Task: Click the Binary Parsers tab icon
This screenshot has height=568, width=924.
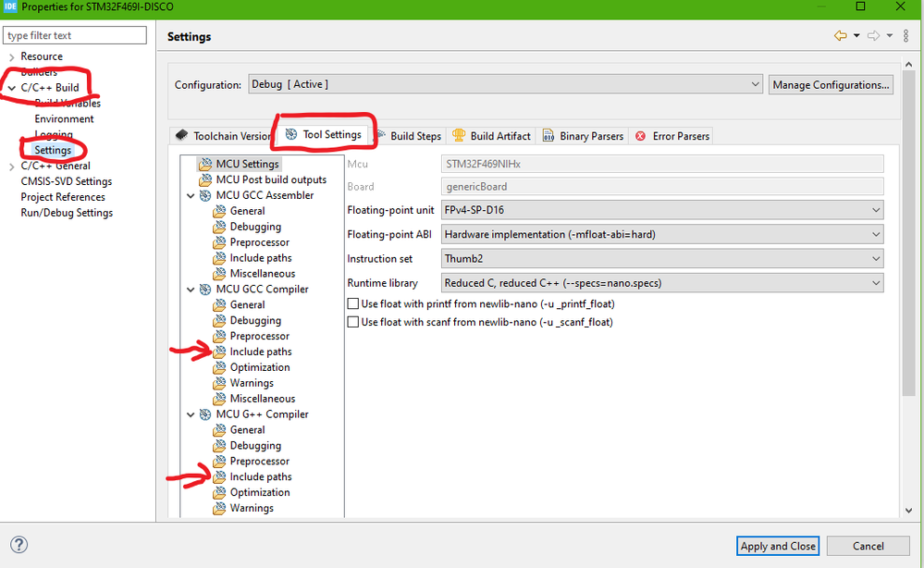Action: 548,135
